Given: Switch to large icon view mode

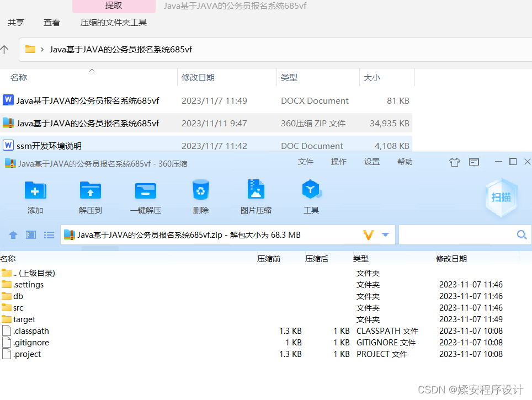Looking at the screenshot, I should tap(31, 234).
